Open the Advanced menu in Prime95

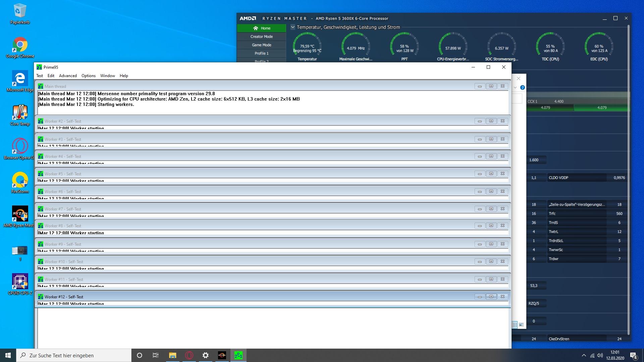[x=68, y=76]
